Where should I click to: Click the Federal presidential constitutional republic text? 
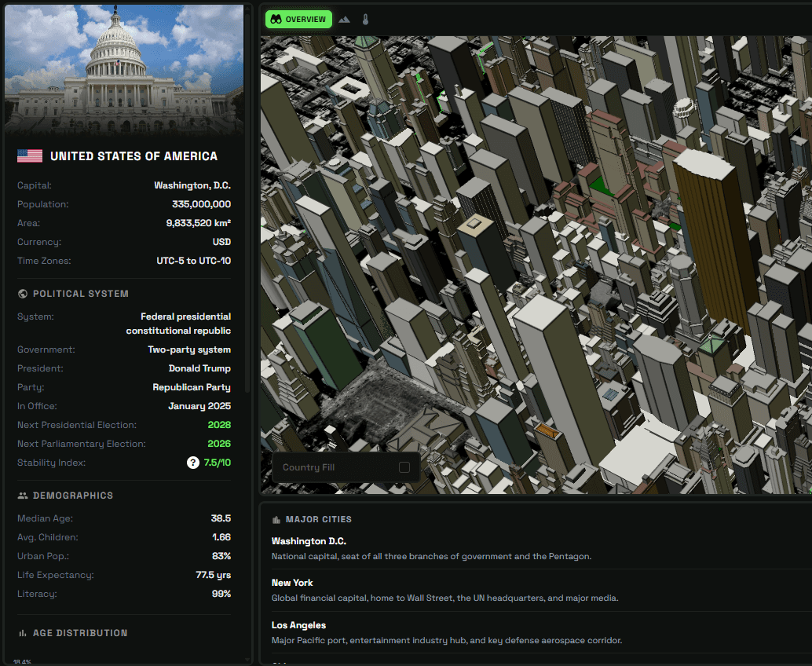click(x=178, y=324)
